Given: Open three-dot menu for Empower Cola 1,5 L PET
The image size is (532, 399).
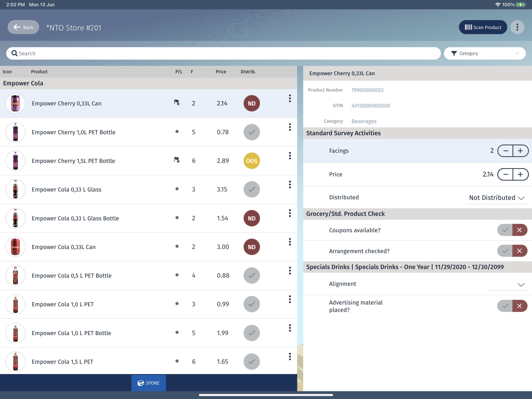Looking at the screenshot, I should (x=290, y=357).
